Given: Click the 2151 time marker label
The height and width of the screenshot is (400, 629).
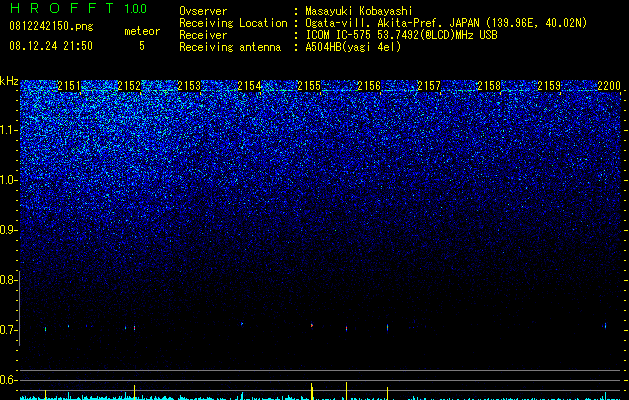Looking at the screenshot, I should click(x=69, y=86).
